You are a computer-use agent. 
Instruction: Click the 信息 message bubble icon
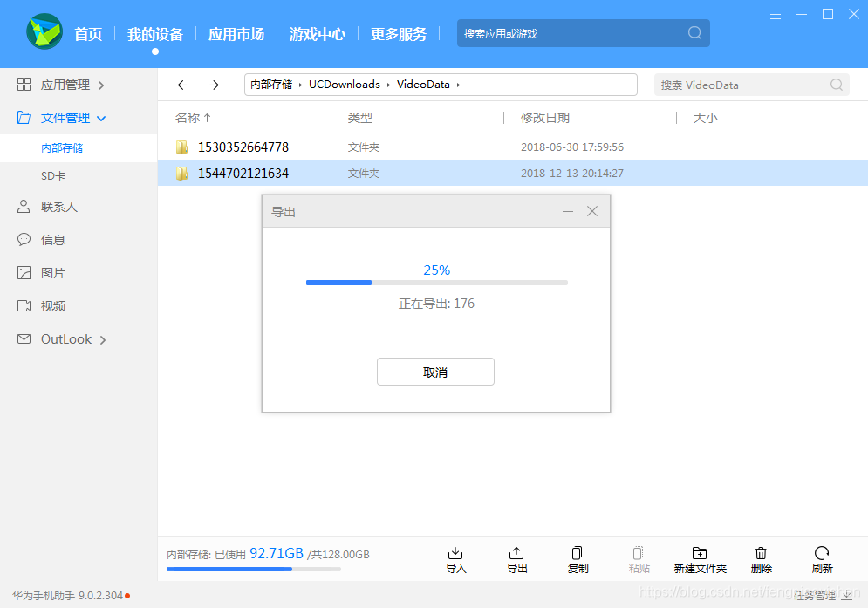[x=24, y=239]
